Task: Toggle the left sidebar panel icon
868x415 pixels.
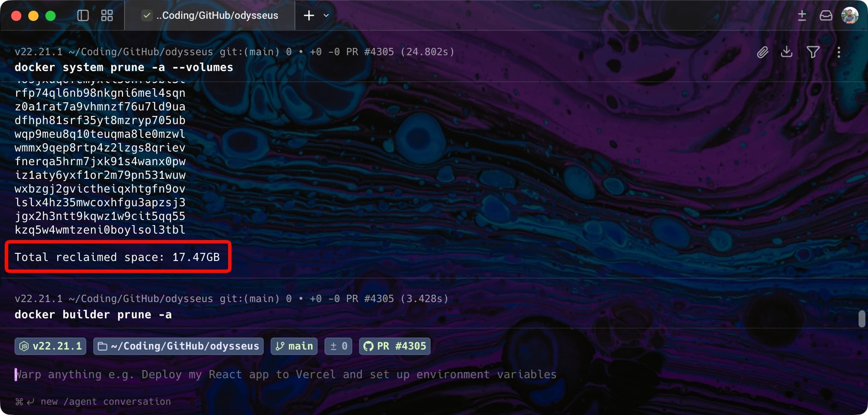Action: [x=83, y=16]
